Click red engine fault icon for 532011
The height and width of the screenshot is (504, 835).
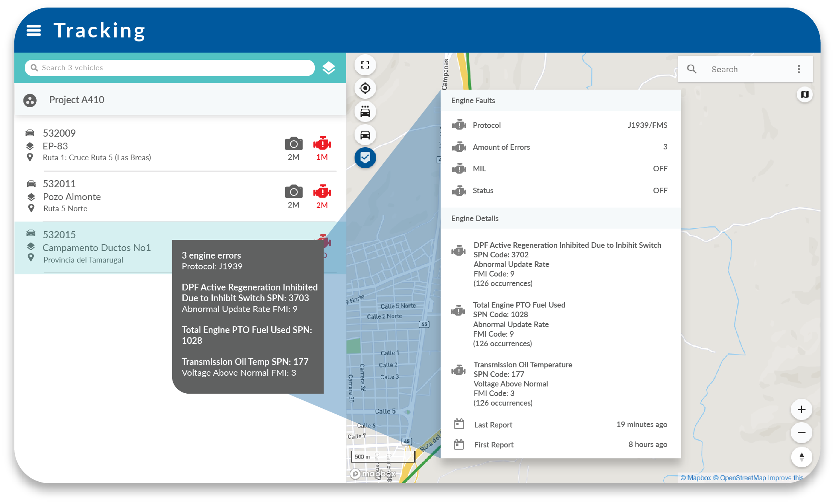(322, 192)
